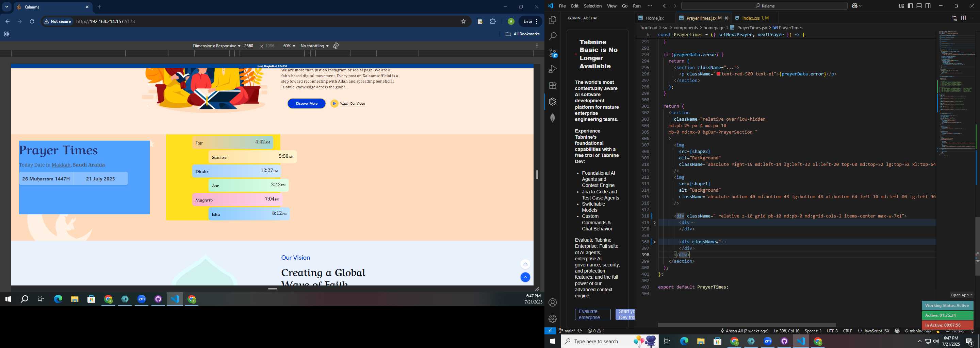Open a new Chrome tab
Viewport: 980px width, 348px height.
(100, 7)
